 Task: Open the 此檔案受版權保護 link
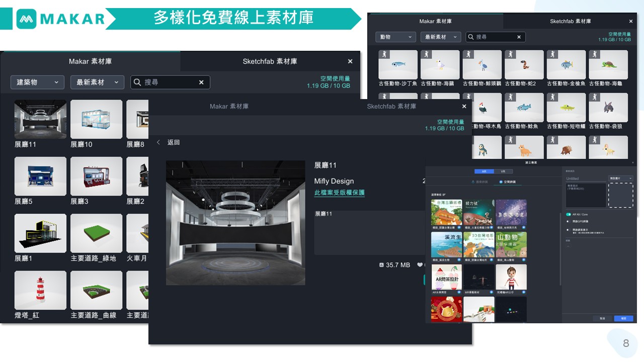tap(339, 193)
